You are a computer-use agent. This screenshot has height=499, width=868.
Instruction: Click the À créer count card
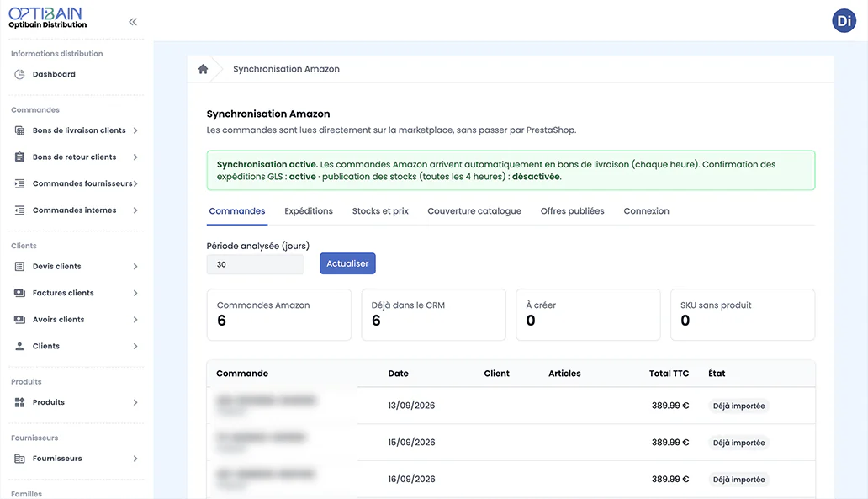pos(588,315)
